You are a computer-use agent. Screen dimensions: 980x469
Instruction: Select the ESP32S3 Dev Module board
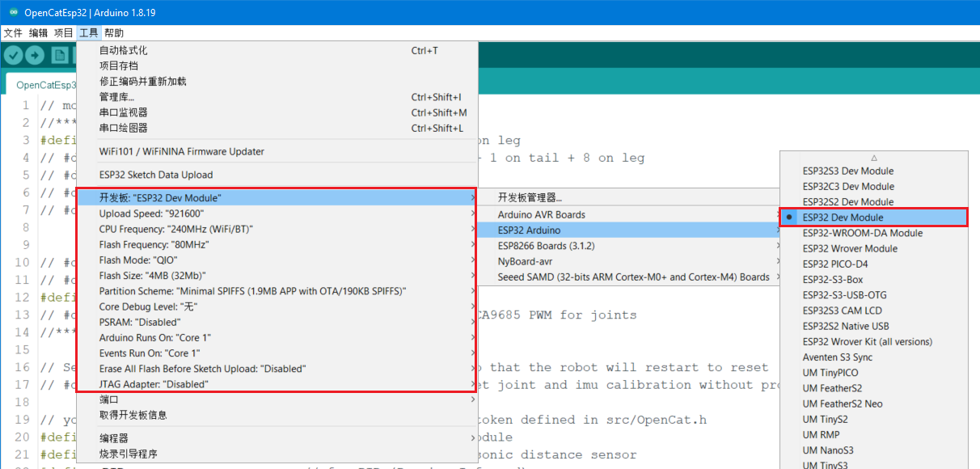click(874, 171)
